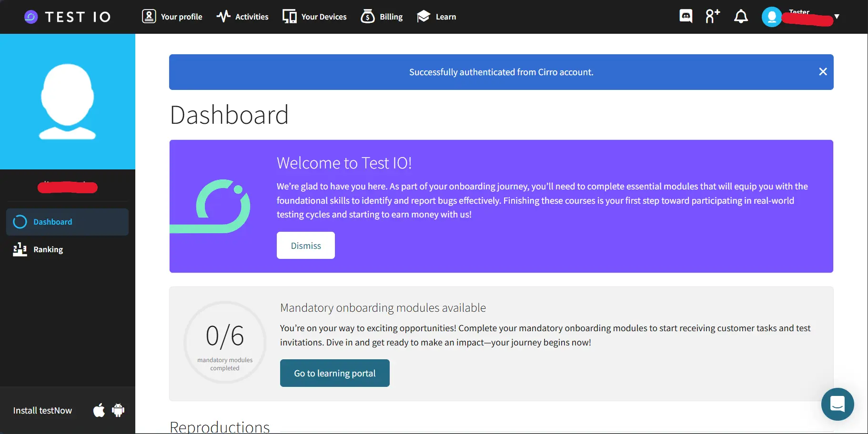Click the user avatar in header
Image resolution: width=868 pixels, height=434 pixels.
click(x=772, y=17)
